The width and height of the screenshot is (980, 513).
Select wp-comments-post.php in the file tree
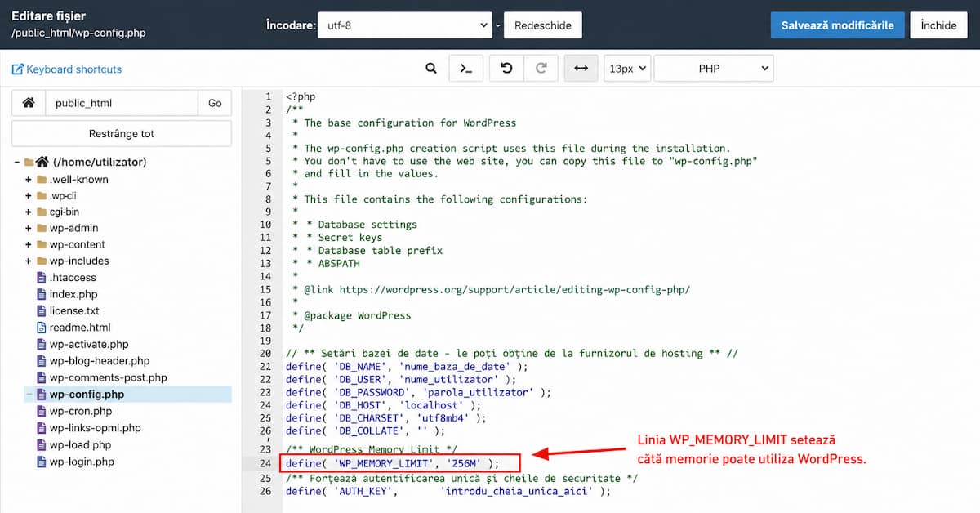click(108, 378)
